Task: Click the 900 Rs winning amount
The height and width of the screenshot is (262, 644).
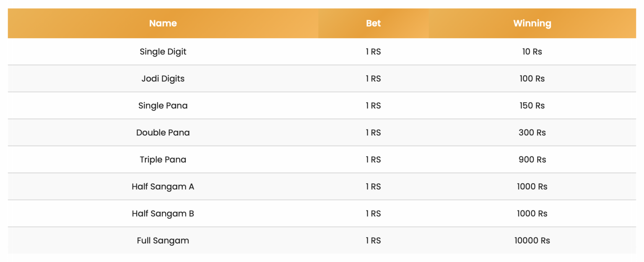Action: 532,159
